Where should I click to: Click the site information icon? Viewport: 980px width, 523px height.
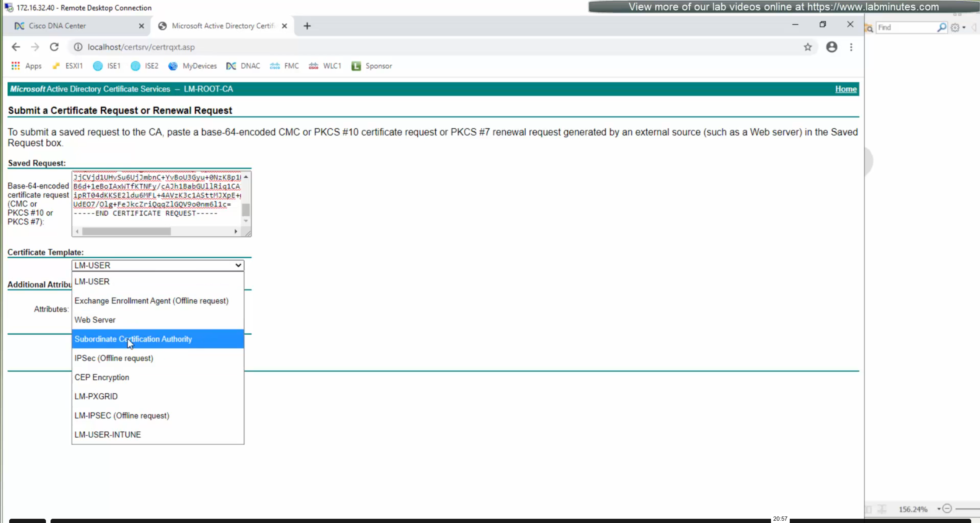pyautogui.click(x=78, y=47)
